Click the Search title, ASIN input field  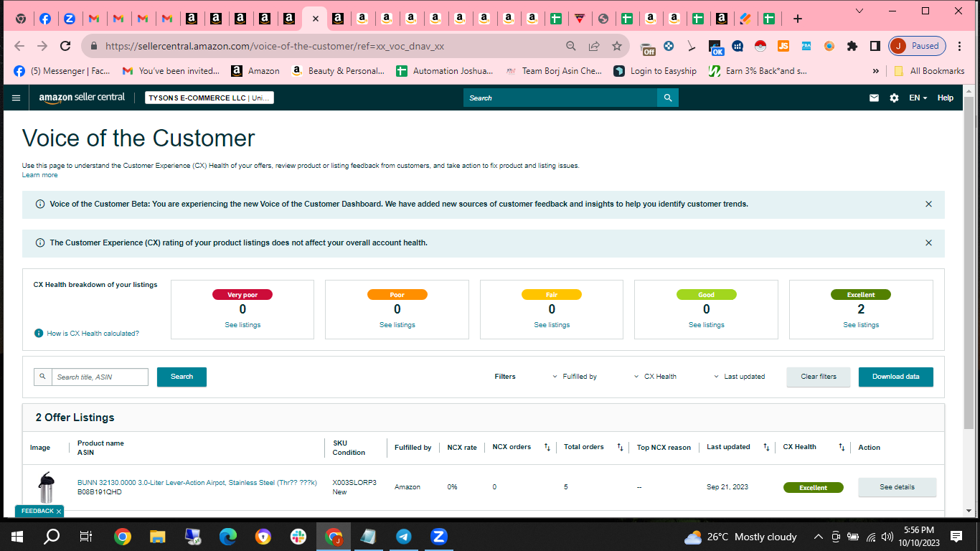pos(100,377)
